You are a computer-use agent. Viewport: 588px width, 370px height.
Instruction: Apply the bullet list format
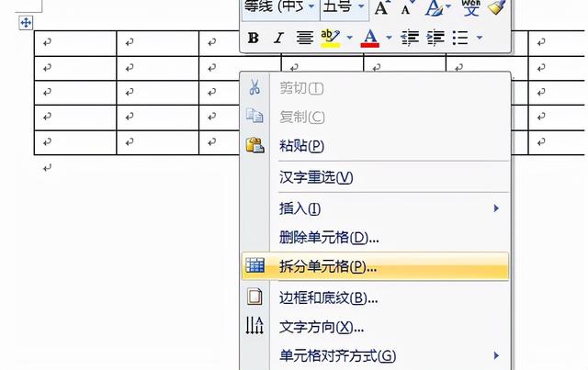pos(460,38)
